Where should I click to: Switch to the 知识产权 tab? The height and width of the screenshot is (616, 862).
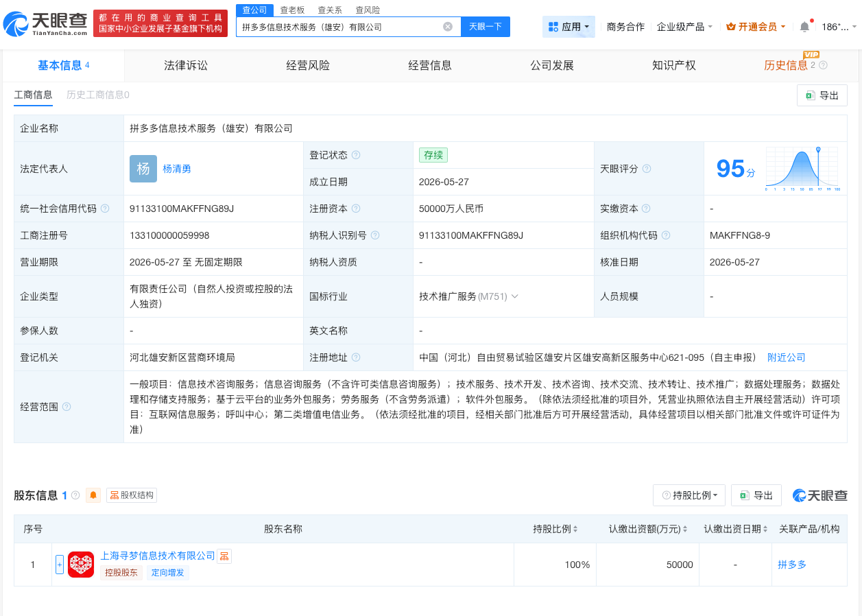[674, 65]
